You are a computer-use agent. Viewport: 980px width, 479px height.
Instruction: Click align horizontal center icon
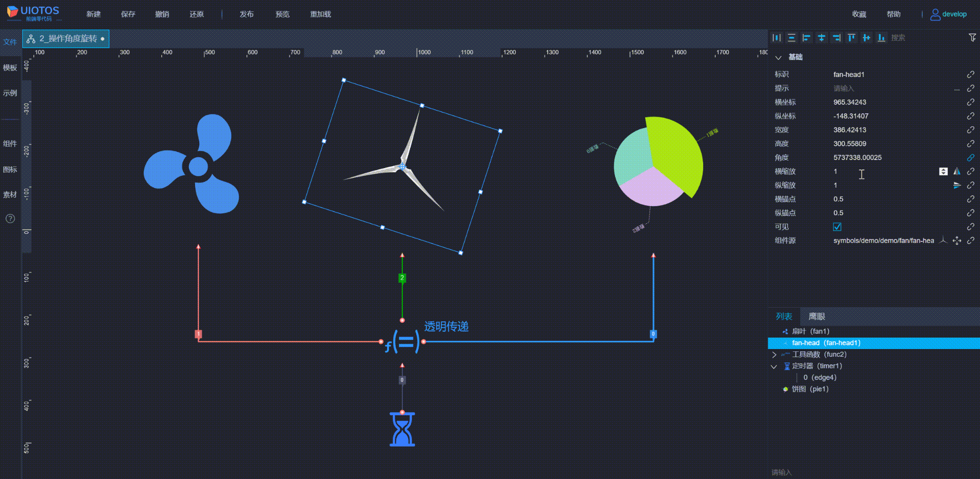[x=822, y=38]
